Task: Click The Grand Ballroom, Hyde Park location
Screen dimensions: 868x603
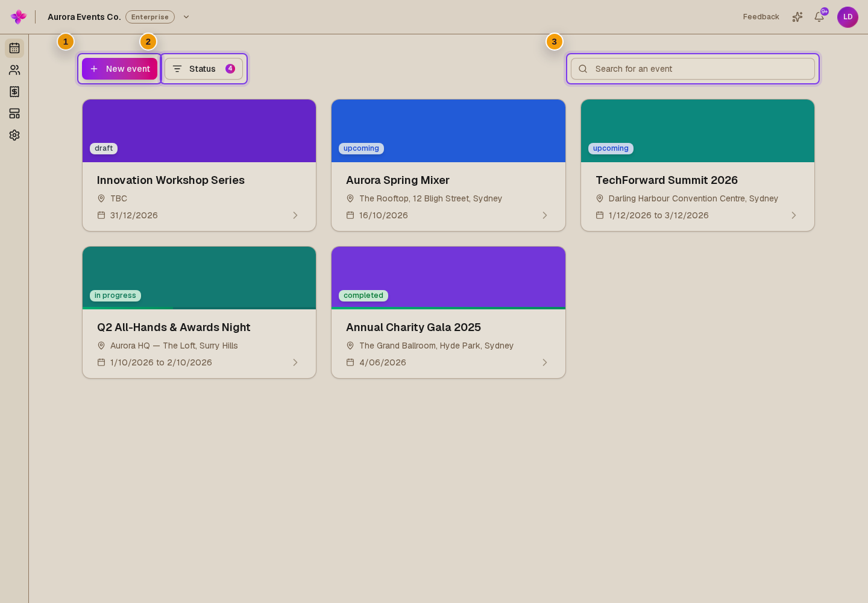Action: [436, 346]
